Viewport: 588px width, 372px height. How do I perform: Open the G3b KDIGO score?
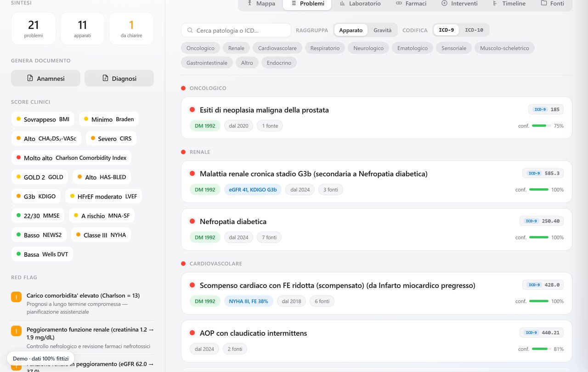(x=36, y=197)
